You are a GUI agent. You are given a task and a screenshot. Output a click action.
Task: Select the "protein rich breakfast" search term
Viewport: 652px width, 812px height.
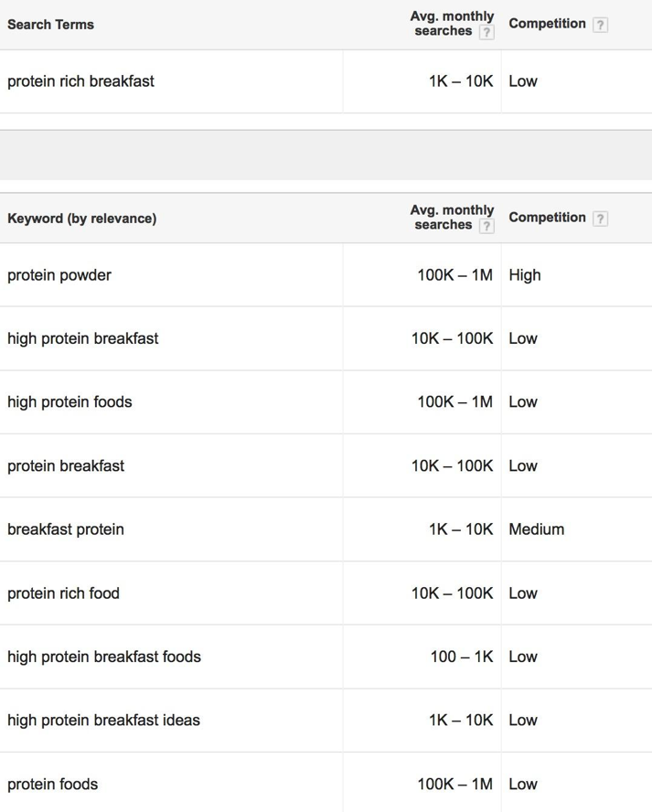pyautogui.click(x=80, y=81)
